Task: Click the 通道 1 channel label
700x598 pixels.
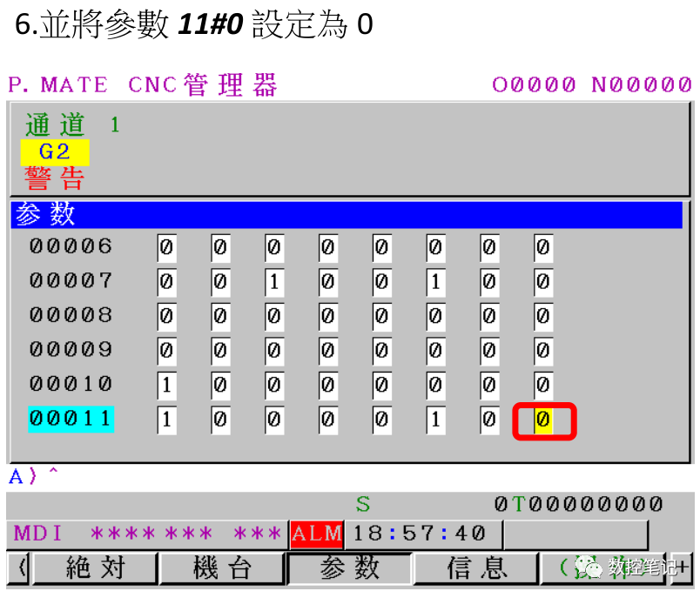Action: (x=72, y=124)
